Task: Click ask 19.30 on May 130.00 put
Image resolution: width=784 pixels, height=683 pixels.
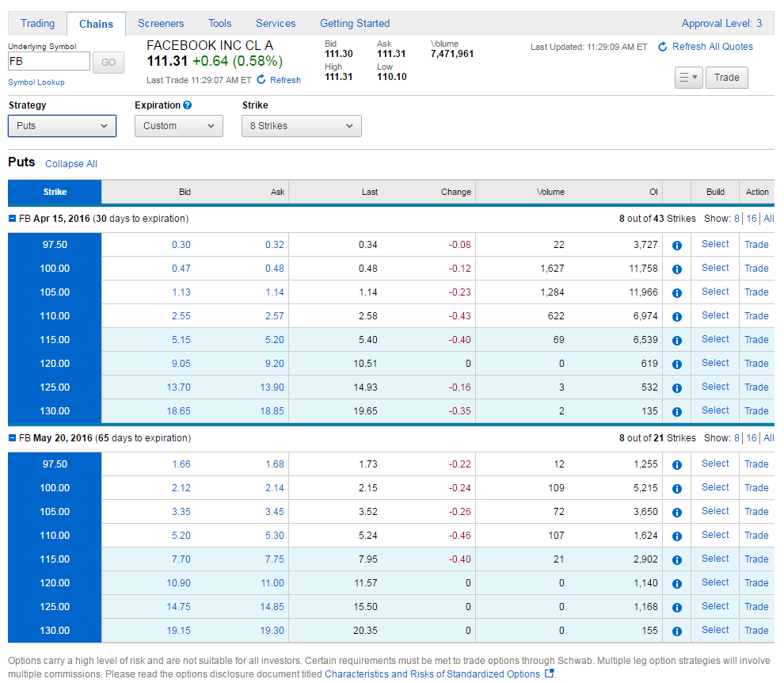Action: coord(272,631)
